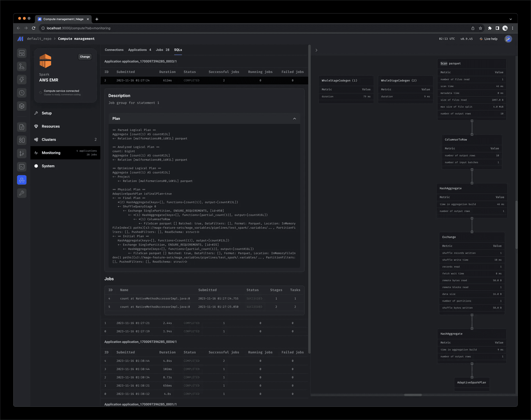Select the highlighted compute management icon
Viewport: 531px width, 420px height.
[22, 180]
